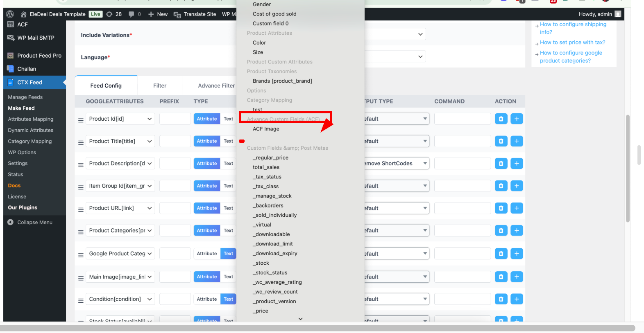Open the Condition[condition] attribute dropdown
The width and height of the screenshot is (644, 333).
click(120, 299)
